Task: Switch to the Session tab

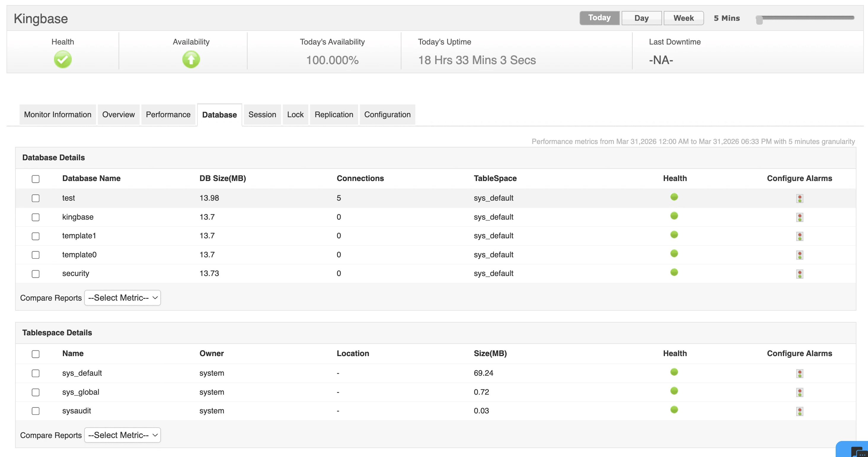Action: 262,114
